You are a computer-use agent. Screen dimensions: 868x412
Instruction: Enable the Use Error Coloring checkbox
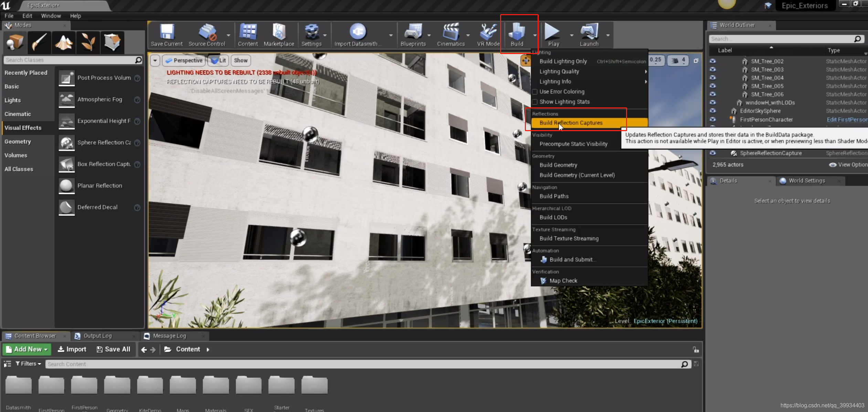click(x=534, y=92)
